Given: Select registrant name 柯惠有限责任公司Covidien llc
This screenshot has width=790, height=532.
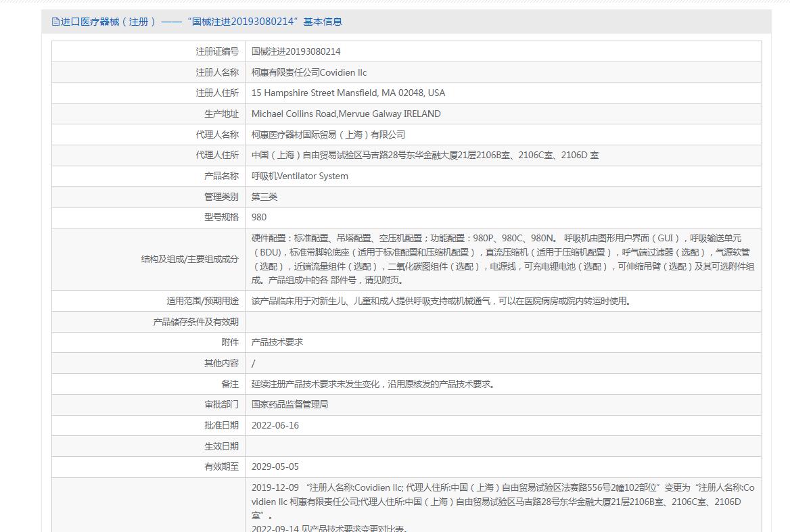Looking at the screenshot, I should (x=309, y=72).
